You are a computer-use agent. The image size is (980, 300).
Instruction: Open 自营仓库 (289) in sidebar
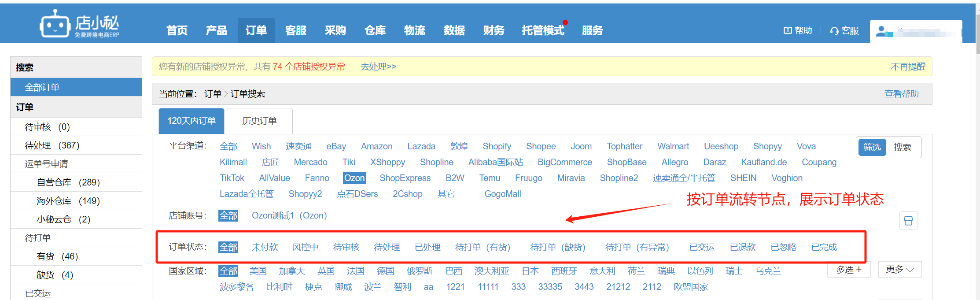tap(76, 182)
